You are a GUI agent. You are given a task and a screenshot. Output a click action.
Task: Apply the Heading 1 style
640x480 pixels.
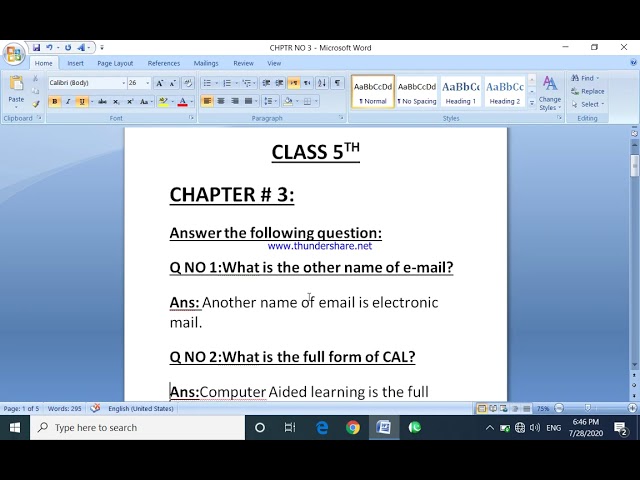461,92
